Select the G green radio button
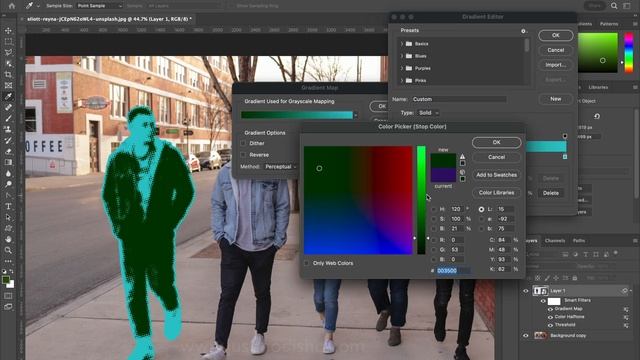Image resolution: width=640 pixels, height=360 pixels. [x=433, y=249]
